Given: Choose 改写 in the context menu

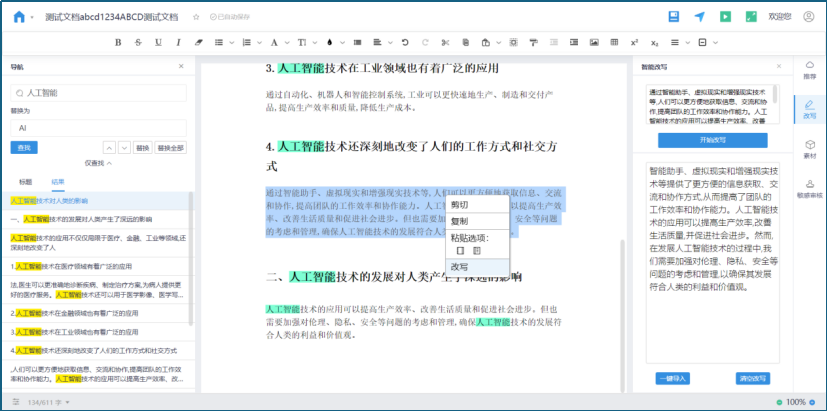Looking at the screenshot, I should tap(459, 267).
